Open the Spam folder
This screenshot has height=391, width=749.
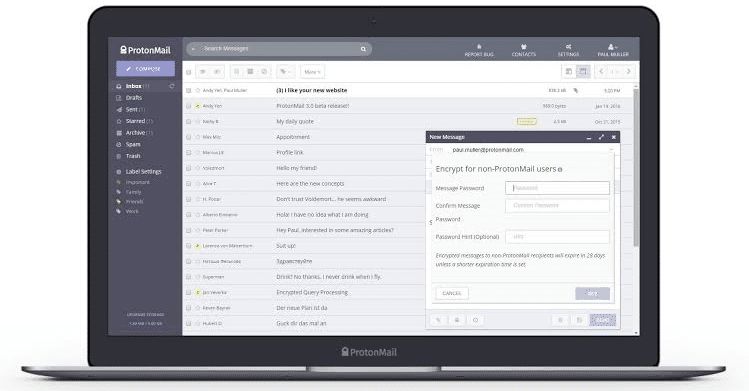[x=133, y=144]
